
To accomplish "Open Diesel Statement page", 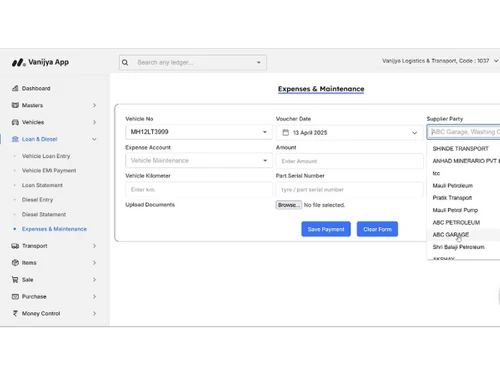I will (x=44, y=214).
